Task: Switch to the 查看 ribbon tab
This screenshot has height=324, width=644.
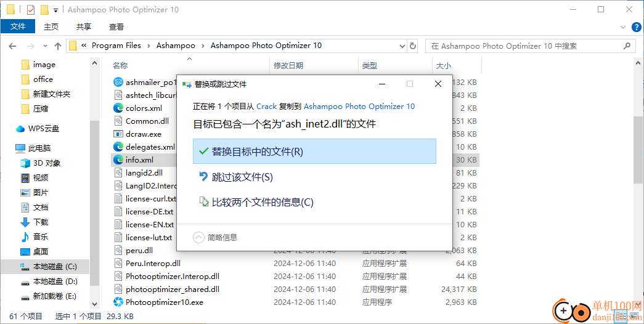Action: point(116,26)
